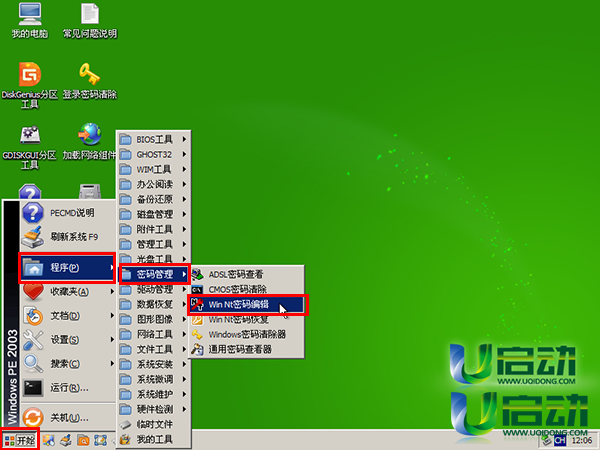The height and width of the screenshot is (450, 600).
Task: Launch 通用密码查看器 tool
Action: click(x=247, y=349)
